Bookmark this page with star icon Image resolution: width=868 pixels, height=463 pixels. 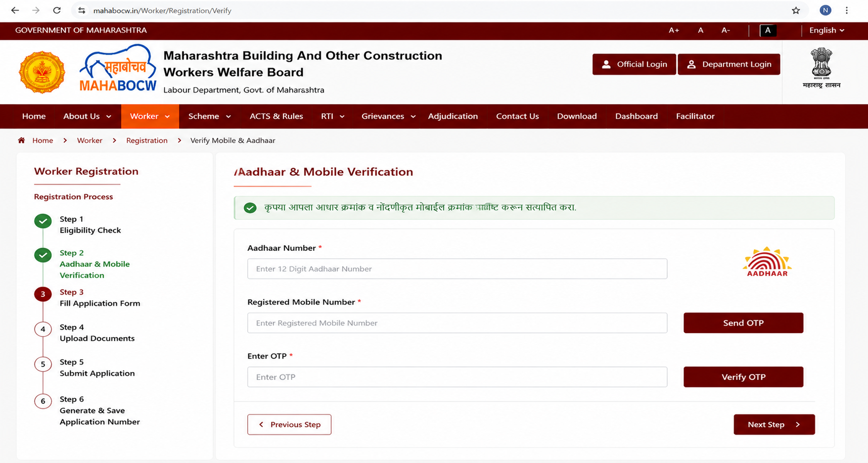(796, 10)
